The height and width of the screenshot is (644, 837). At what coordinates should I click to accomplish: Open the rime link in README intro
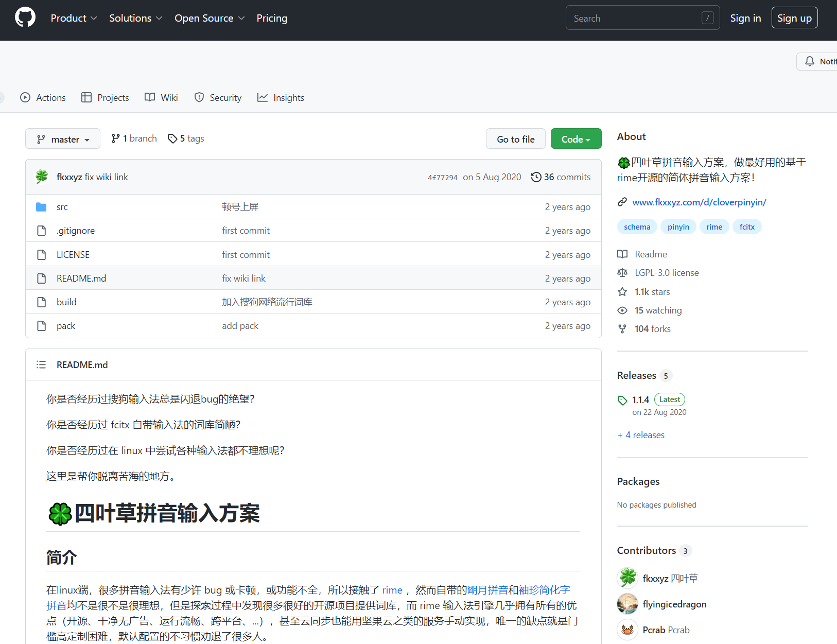tap(392, 590)
